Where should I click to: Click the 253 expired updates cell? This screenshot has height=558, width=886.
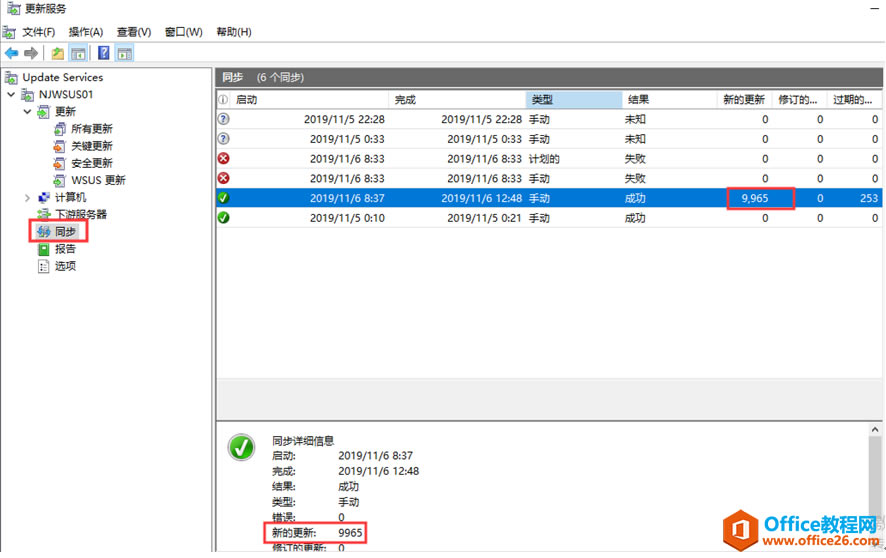pyautogui.click(x=869, y=198)
